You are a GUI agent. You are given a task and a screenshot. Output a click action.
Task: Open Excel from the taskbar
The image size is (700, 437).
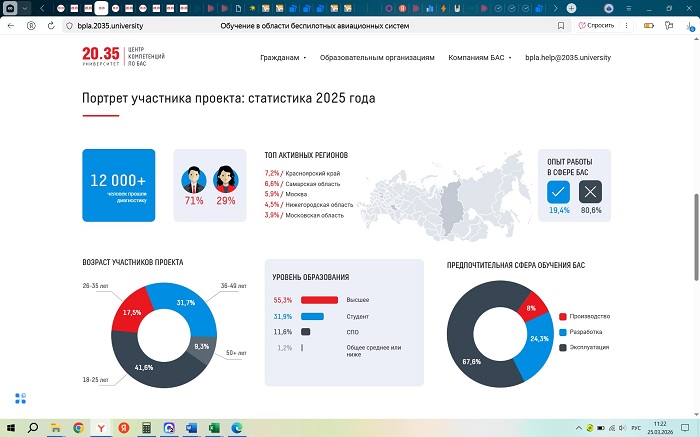click(x=214, y=428)
